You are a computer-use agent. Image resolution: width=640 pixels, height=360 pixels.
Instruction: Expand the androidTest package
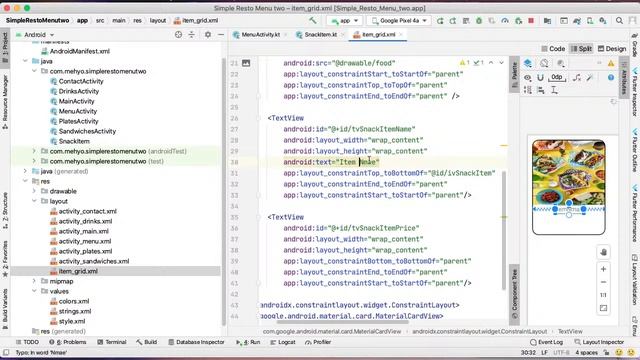(x=34, y=151)
